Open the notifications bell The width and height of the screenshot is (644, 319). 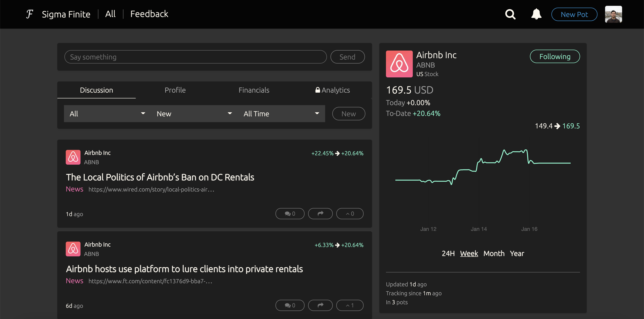click(536, 14)
